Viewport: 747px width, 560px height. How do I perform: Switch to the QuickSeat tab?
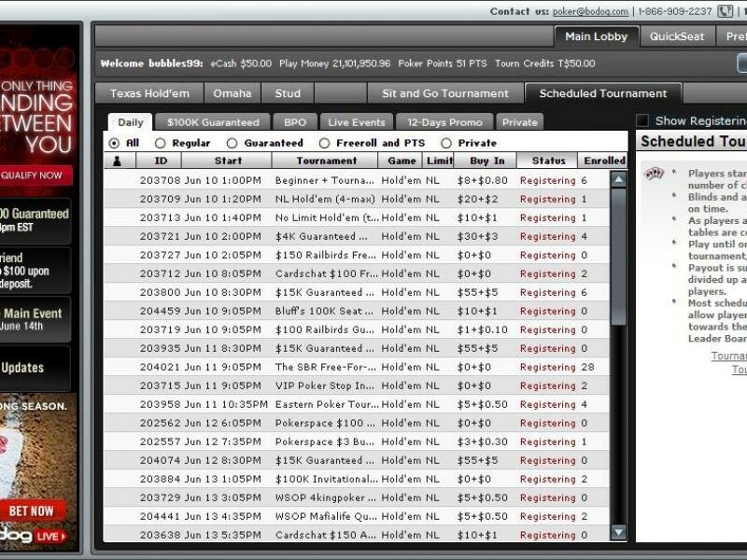677,36
